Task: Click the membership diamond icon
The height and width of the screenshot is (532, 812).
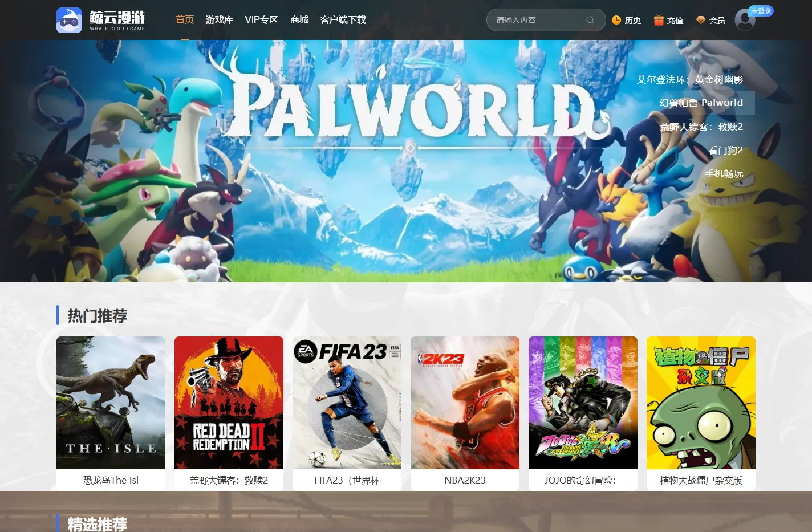Action: [701, 20]
